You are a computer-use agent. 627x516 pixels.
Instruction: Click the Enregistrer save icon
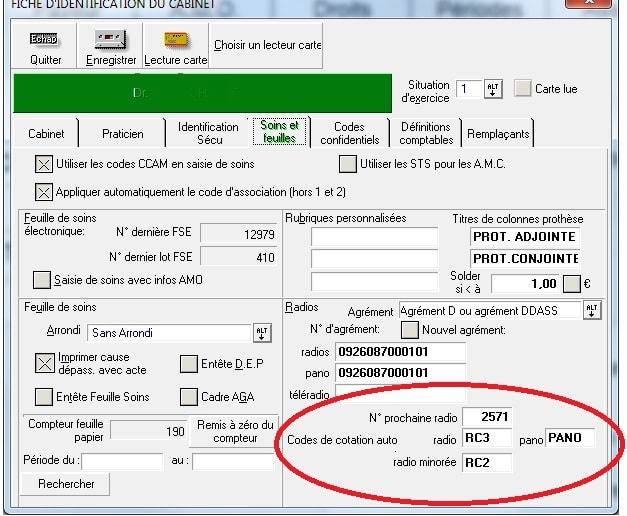[x=110, y=39]
